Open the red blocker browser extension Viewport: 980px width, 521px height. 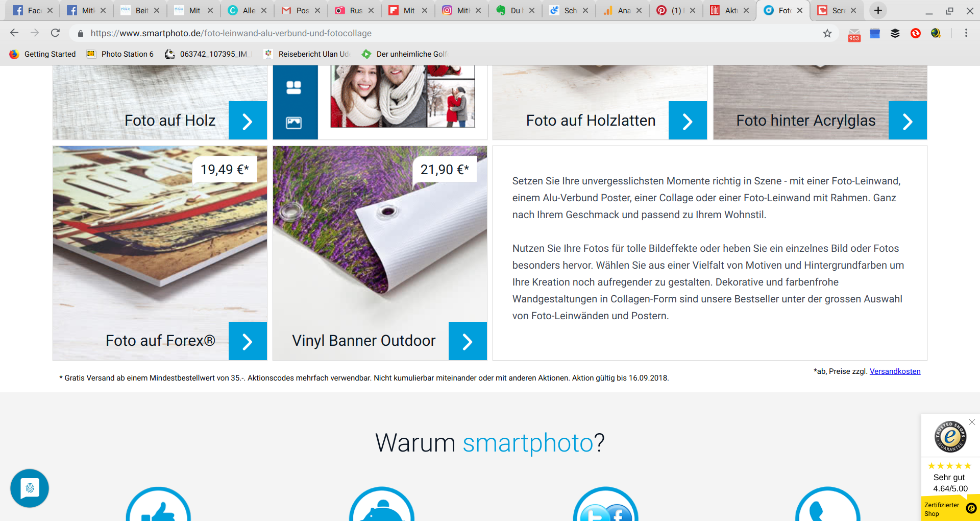pos(916,33)
